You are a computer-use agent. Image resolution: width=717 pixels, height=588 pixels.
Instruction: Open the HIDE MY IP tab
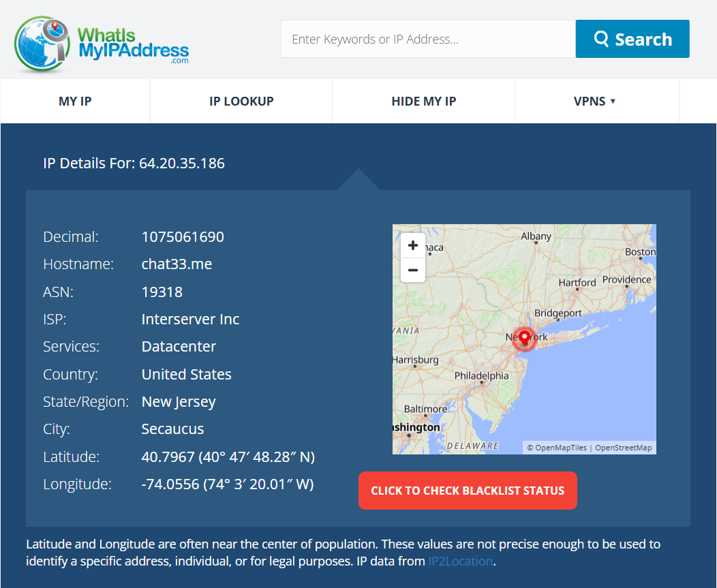pos(424,101)
